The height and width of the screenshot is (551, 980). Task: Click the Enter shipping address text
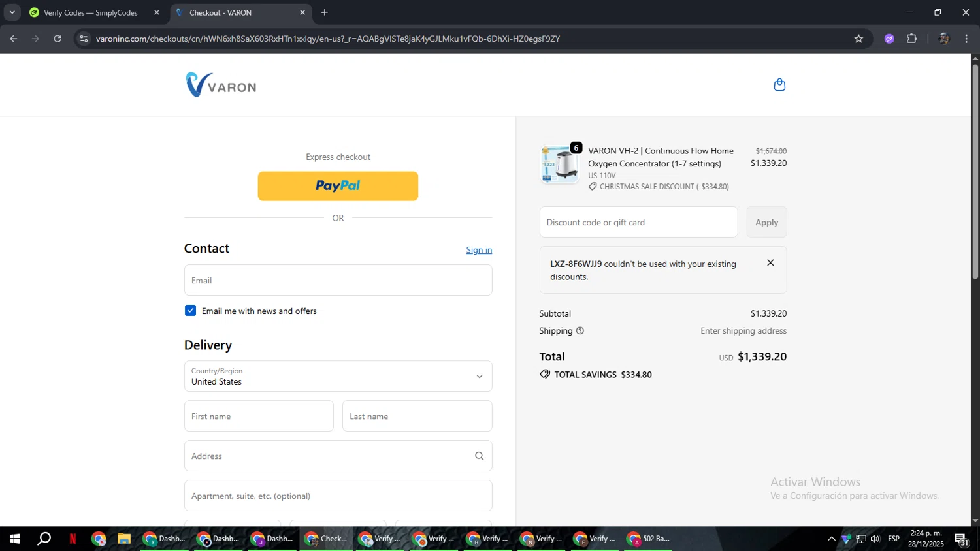[x=743, y=331]
